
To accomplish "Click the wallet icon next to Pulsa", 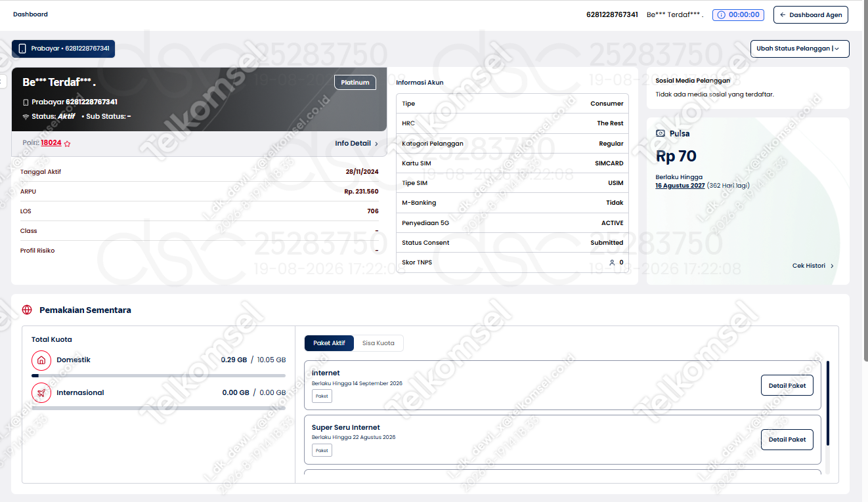I will [x=661, y=133].
